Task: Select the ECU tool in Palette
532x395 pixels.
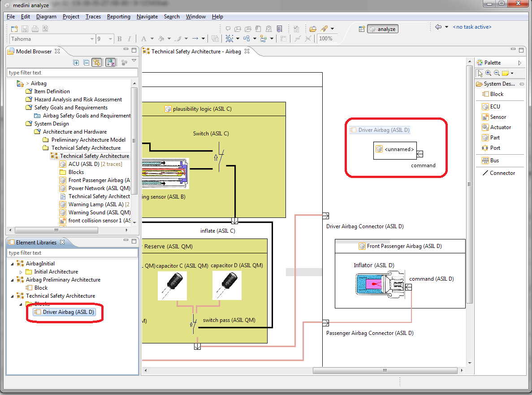Action: point(494,107)
